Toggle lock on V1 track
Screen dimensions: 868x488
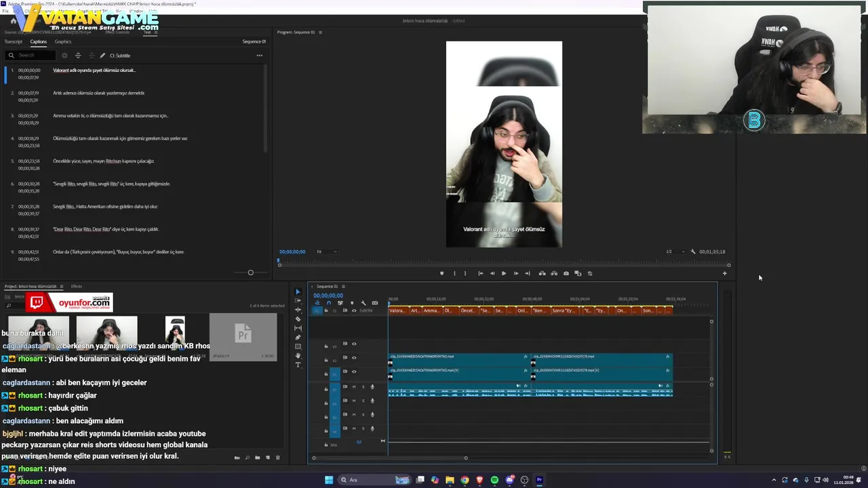[x=325, y=373]
